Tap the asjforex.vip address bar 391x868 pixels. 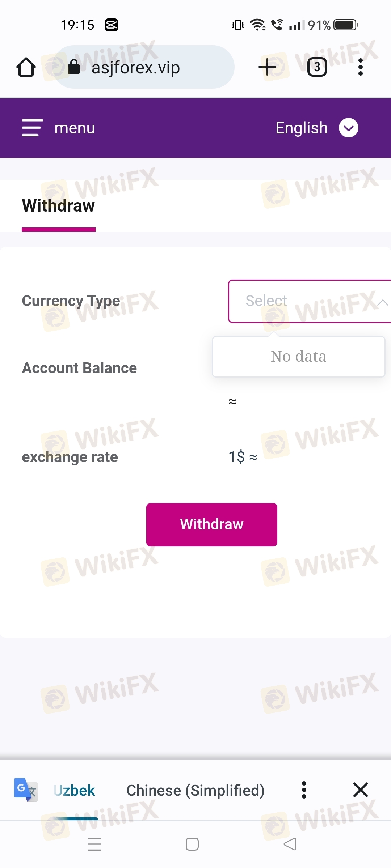(145, 67)
